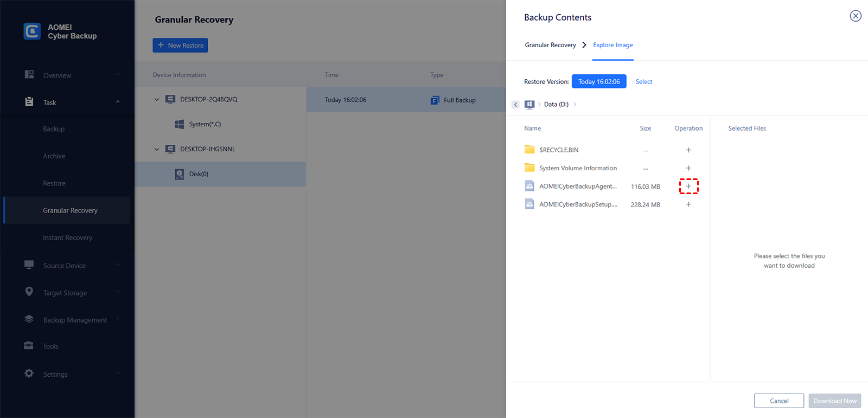Click the computer root icon in breadcrumb

(x=529, y=105)
